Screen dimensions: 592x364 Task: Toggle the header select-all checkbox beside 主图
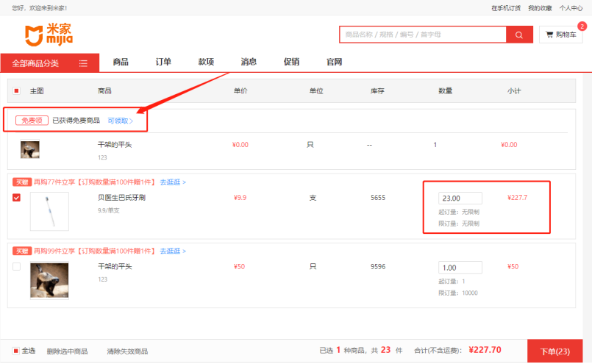tap(17, 91)
